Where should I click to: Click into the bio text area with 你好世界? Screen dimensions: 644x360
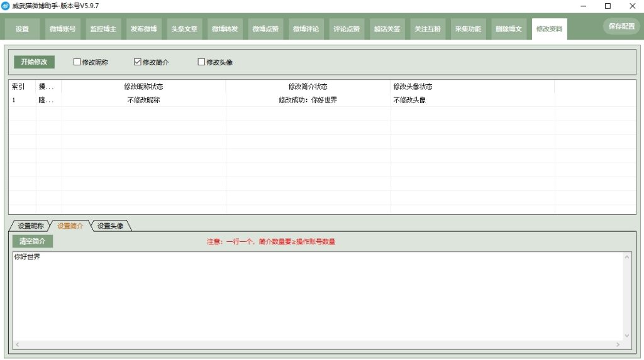pos(314,295)
